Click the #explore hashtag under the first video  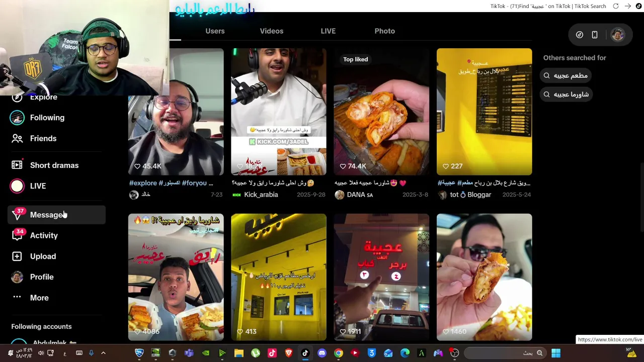point(143,183)
